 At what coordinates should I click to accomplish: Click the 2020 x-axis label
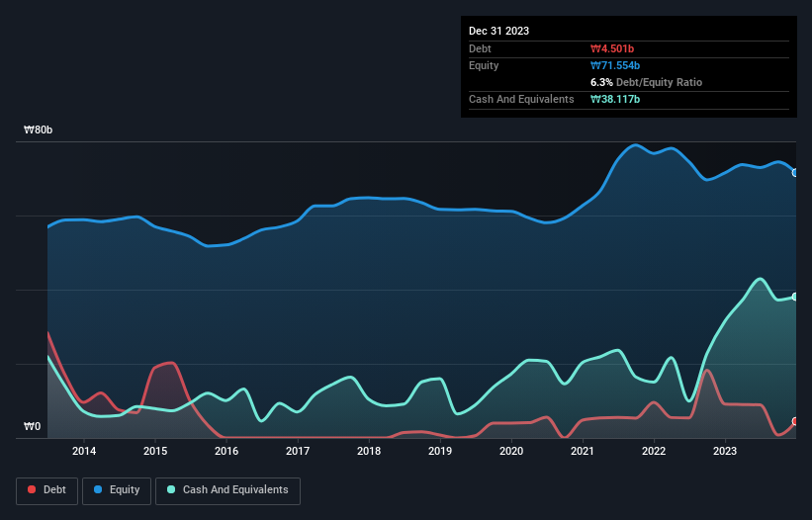511,451
